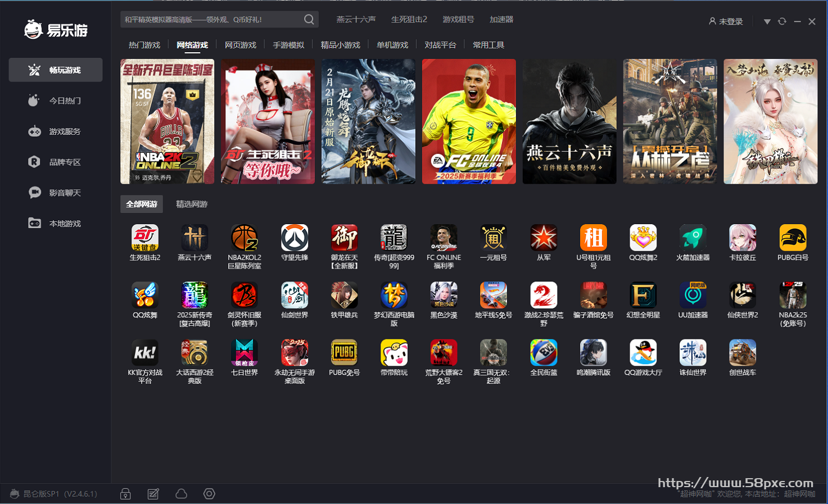Click the search magnifier icon

pyautogui.click(x=309, y=20)
